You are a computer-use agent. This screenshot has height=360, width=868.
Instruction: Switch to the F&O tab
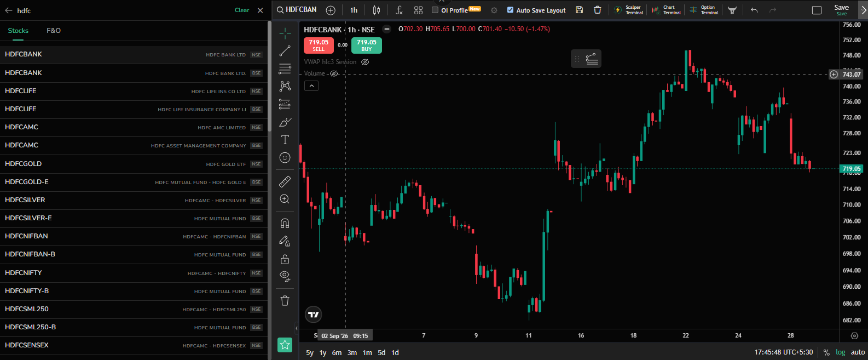(54, 31)
